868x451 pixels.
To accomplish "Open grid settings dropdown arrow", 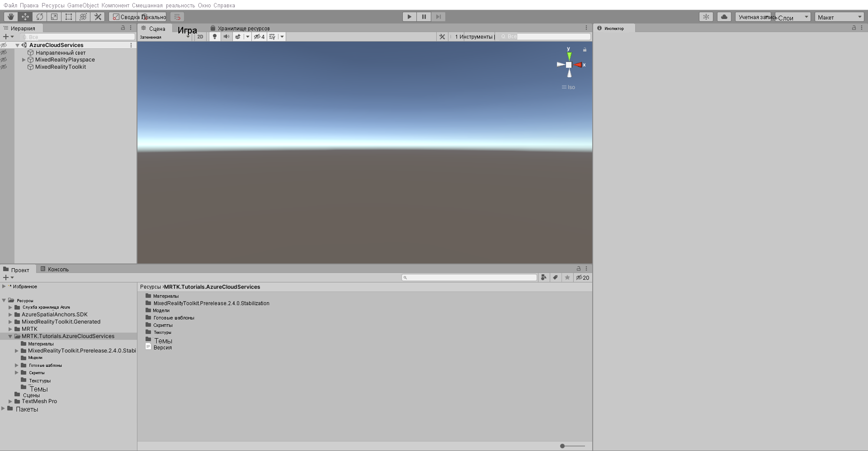I will coord(282,36).
